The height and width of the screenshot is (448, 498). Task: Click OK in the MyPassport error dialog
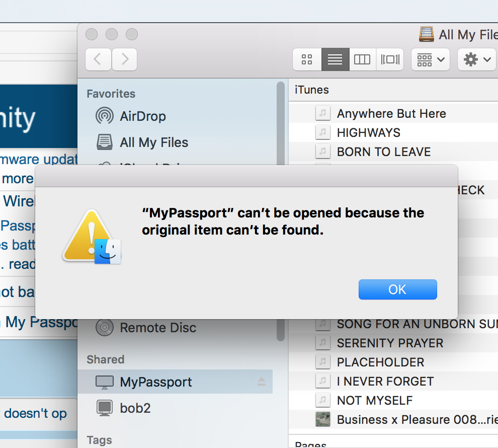click(397, 289)
